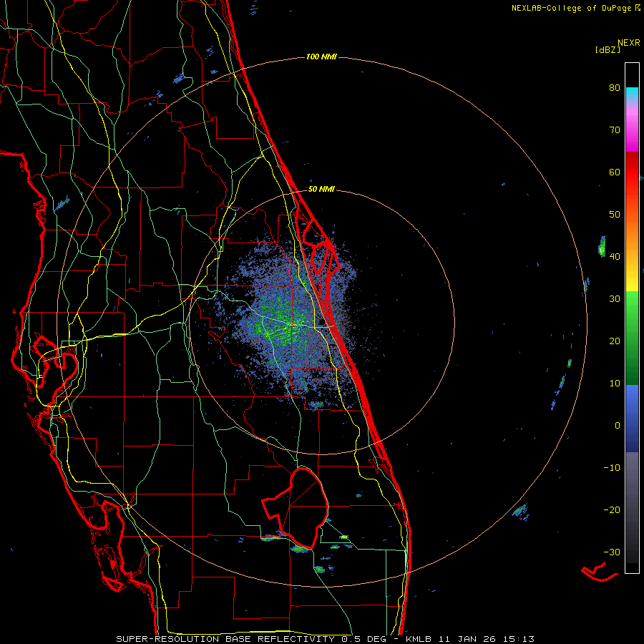The image size is (644, 644).
Task: Click the 50 value on the dBZ scale
Action: (x=615, y=215)
